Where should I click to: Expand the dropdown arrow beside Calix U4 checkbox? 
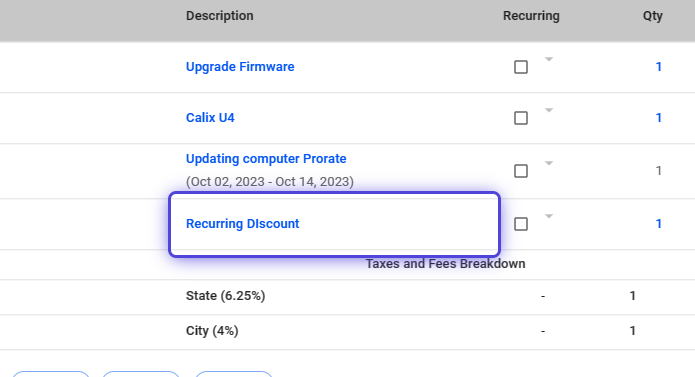point(549,110)
